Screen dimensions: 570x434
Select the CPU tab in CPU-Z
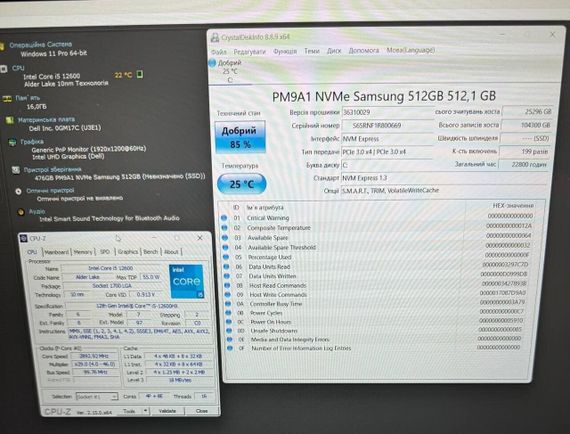point(32,252)
